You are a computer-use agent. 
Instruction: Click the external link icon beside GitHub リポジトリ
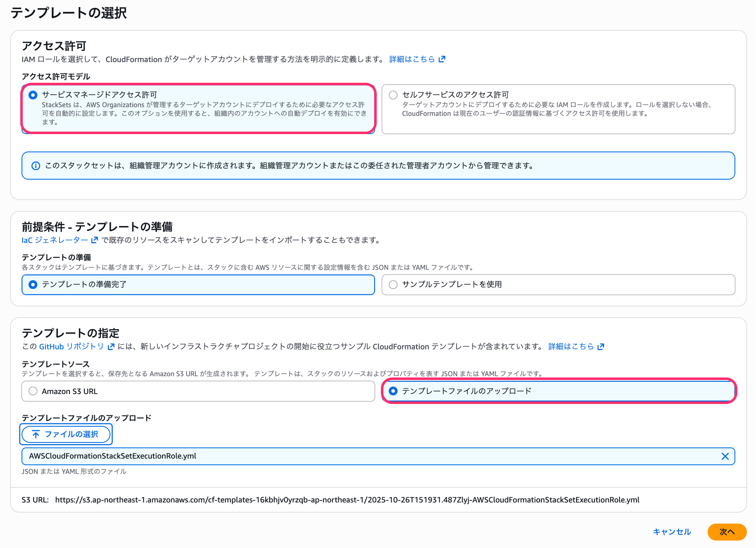point(110,346)
